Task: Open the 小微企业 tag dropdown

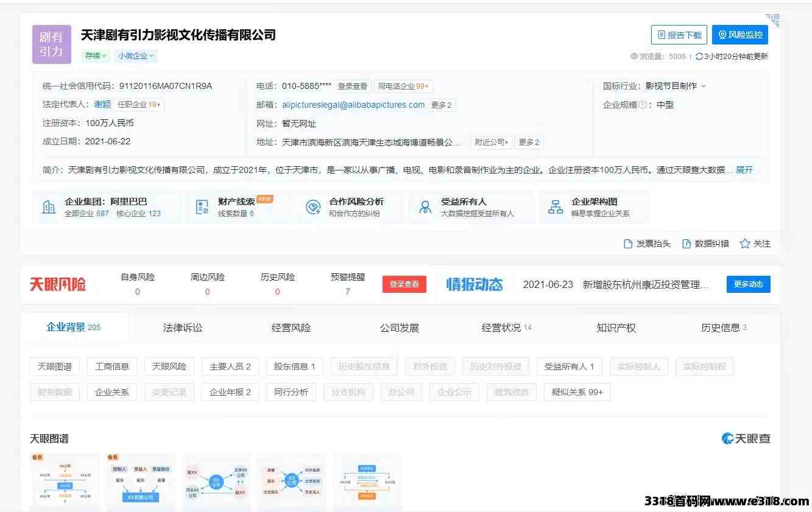Action: click(136, 55)
